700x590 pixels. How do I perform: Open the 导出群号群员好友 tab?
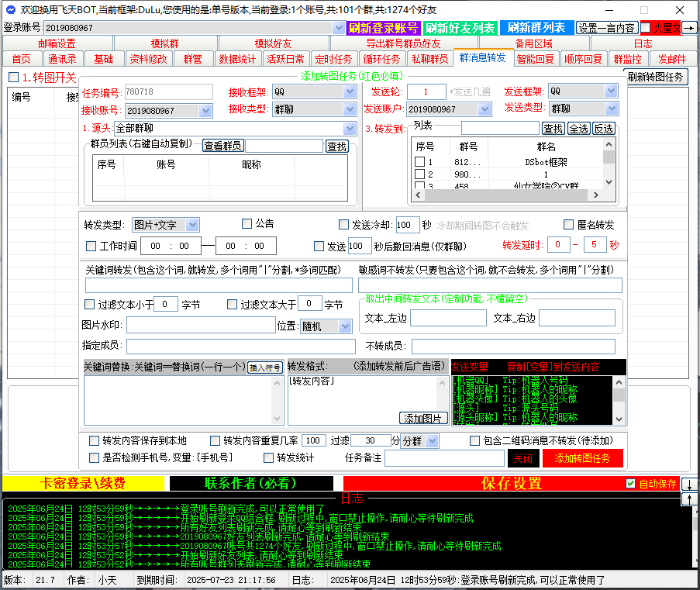coord(404,43)
